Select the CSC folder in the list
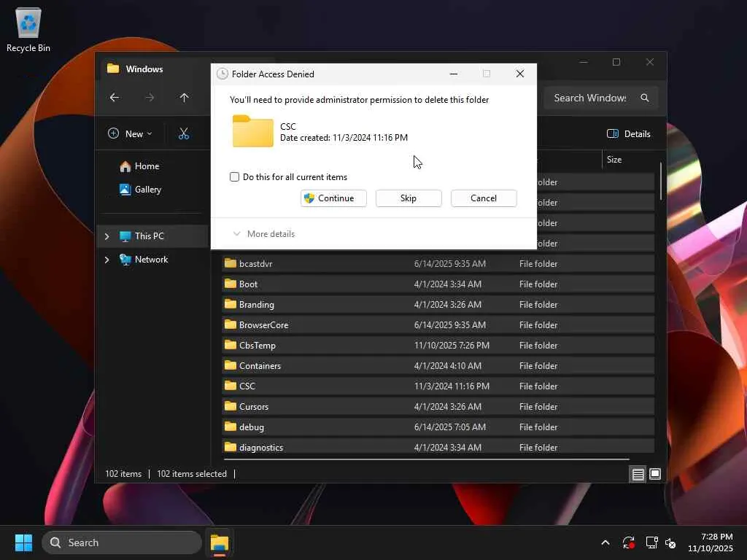Viewport: 747px width, 560px height. 438,386
